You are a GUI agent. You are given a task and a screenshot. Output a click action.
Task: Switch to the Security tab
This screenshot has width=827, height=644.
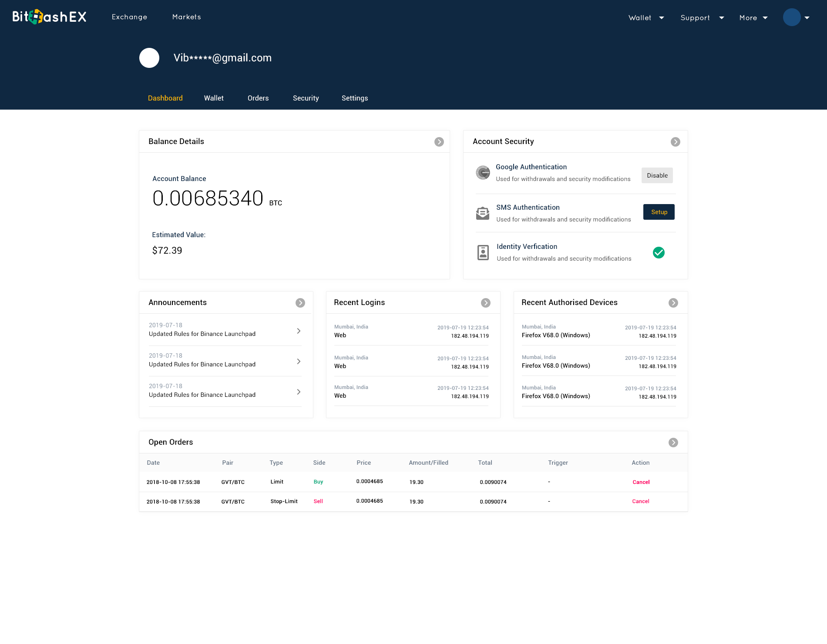point(306,98)
